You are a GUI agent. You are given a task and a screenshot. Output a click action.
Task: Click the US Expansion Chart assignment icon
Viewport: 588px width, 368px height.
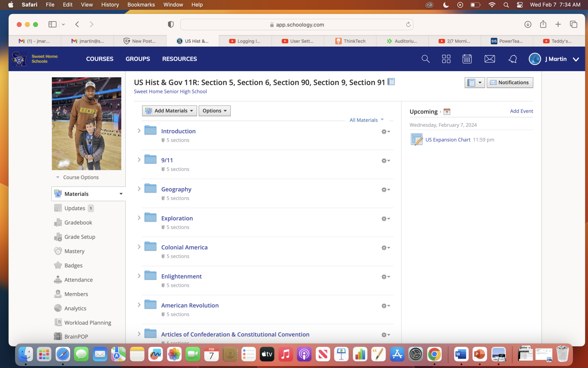(x=416, y=140)
